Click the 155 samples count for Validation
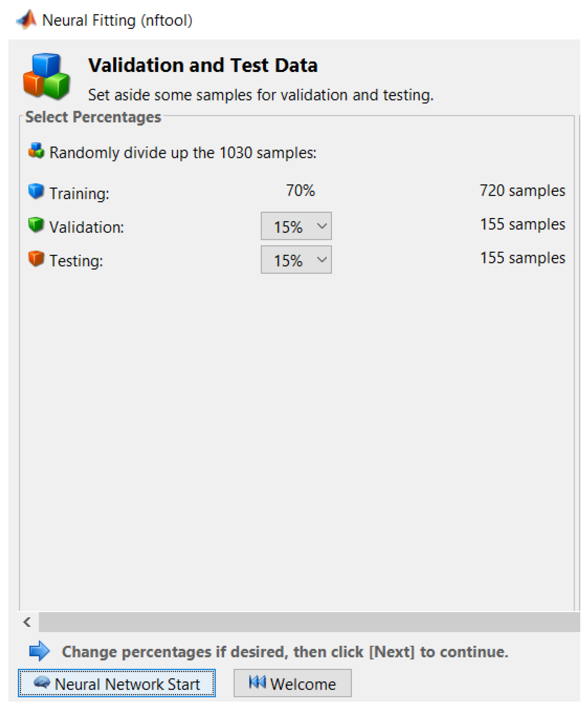The width and height of the screenshot is (588, 710). point(522,224)
